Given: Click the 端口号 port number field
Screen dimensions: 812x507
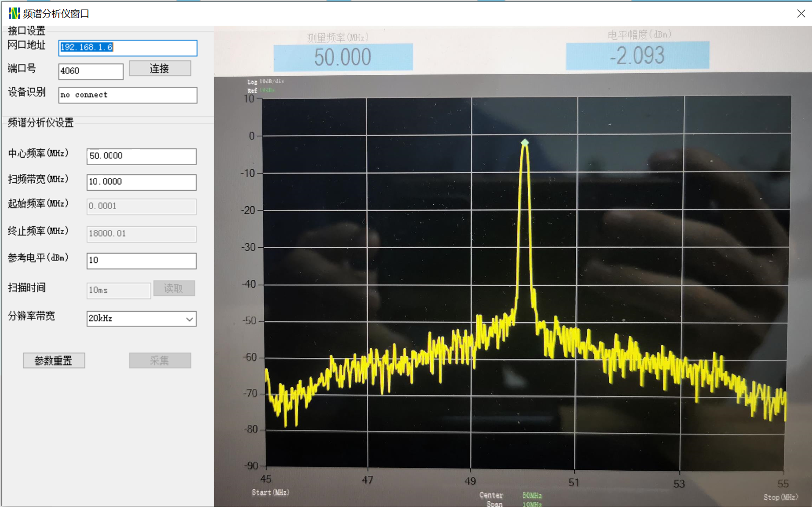Looking at the screenshot, I should [x=91, y=71].
